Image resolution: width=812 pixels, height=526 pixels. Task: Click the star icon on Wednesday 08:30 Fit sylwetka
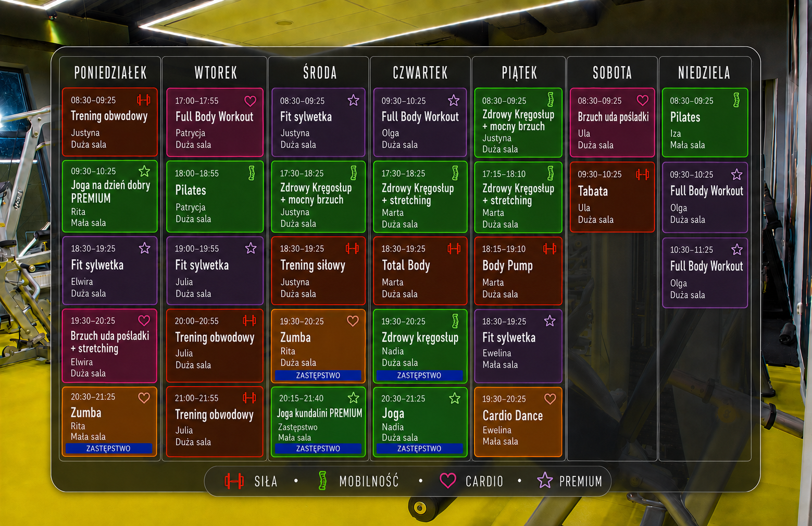[x=353, y=100]
